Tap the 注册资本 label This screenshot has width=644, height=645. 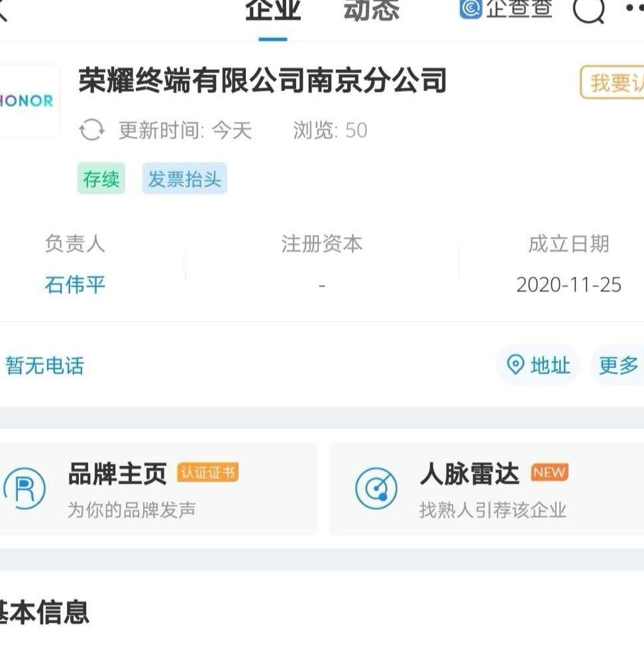[x=322, y=243]
